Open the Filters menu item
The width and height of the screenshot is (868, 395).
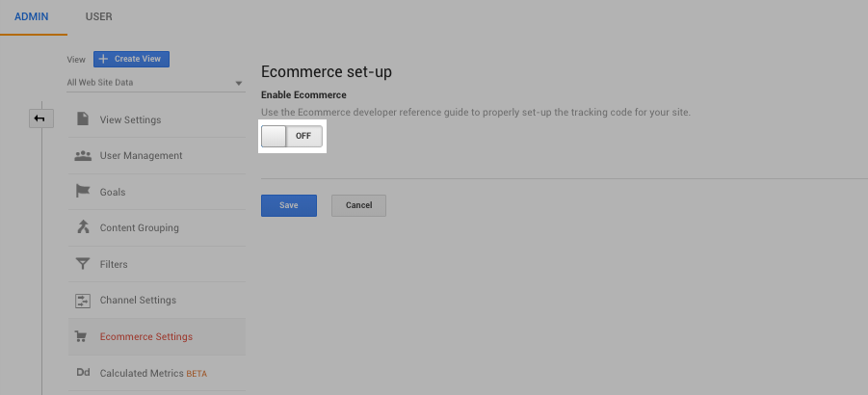(x=114, y=264)
